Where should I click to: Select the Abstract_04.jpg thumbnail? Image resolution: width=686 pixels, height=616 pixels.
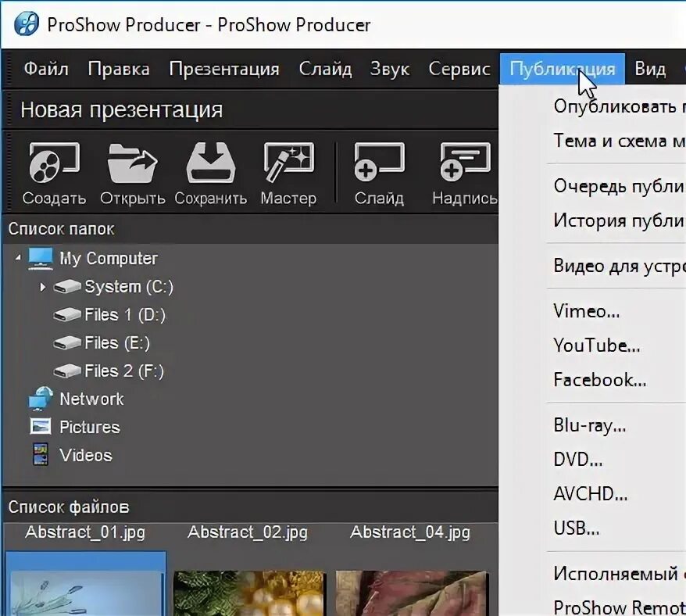click(x=411, y=593)
